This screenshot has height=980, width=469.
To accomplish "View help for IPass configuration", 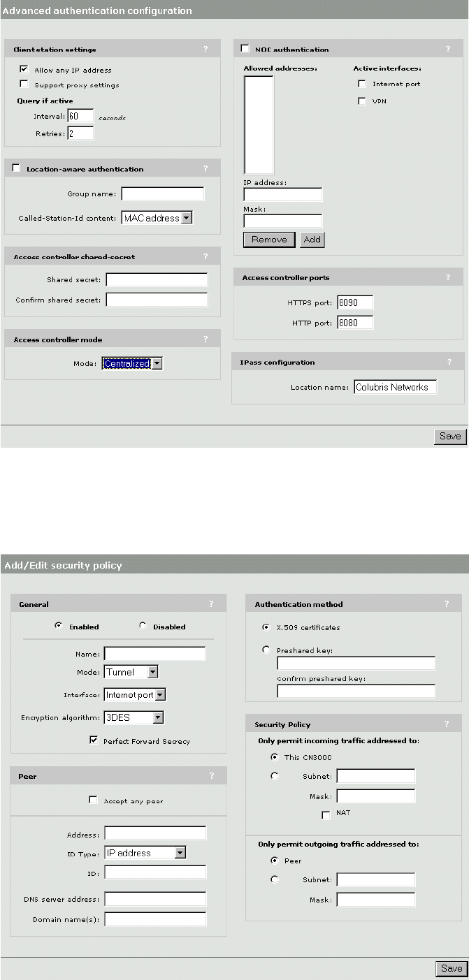I will pos(448,363).
